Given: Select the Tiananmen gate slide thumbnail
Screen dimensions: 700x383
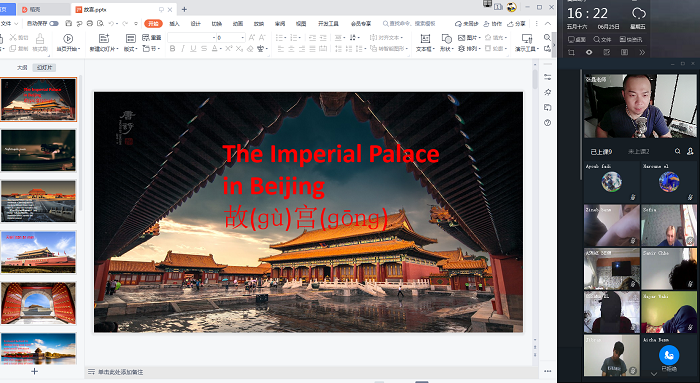Looking at the screenshot, I should tap(39, 252).
